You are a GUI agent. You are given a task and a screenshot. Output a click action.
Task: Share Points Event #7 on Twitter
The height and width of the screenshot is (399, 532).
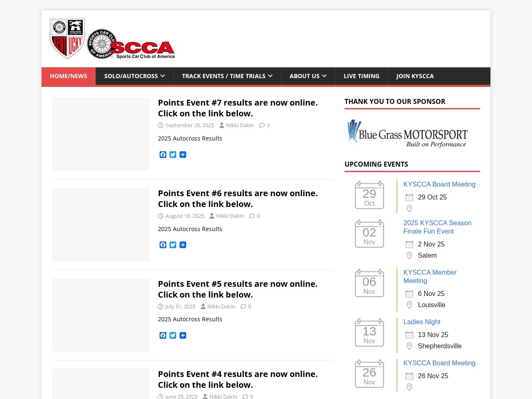[x=173, y=155]
